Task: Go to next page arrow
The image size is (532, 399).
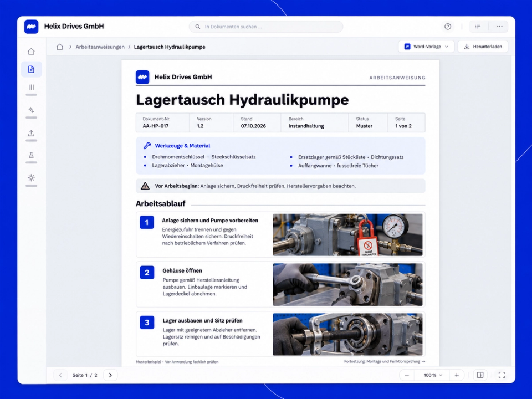Action: click(x=110, y=375)
